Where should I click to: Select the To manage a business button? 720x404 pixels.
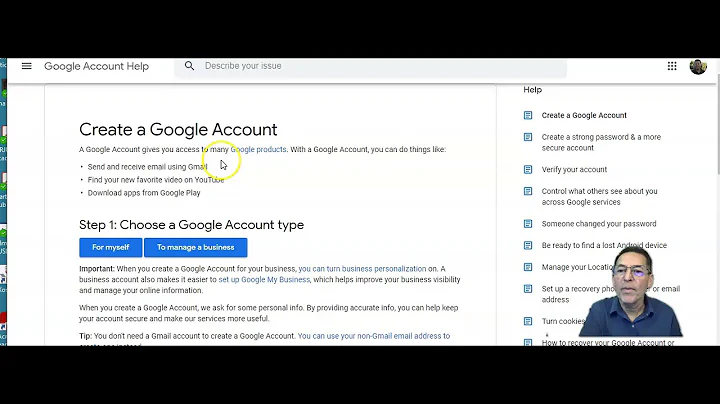coord(196,247)
